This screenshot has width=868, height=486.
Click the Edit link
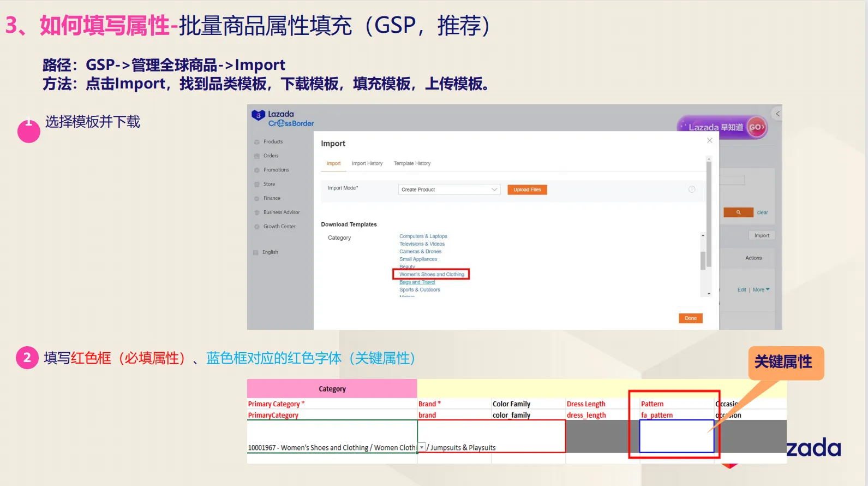coord(741,290)
